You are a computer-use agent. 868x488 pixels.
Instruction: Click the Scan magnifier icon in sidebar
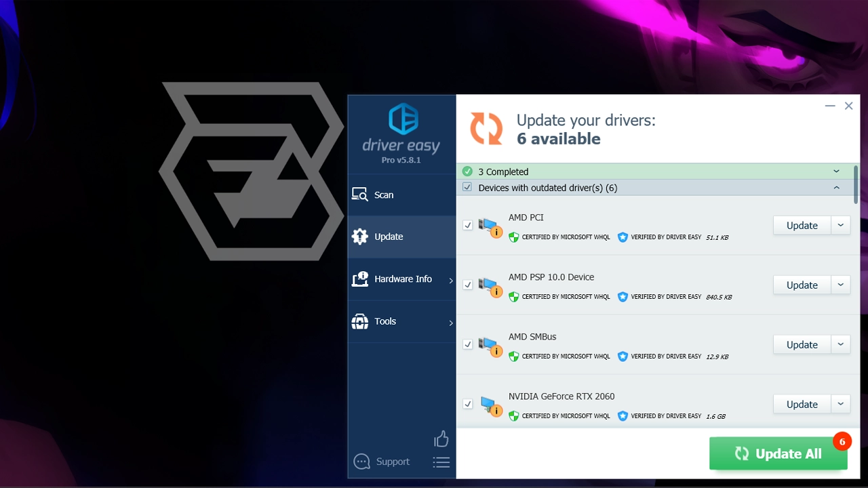(x=359, y=195)
